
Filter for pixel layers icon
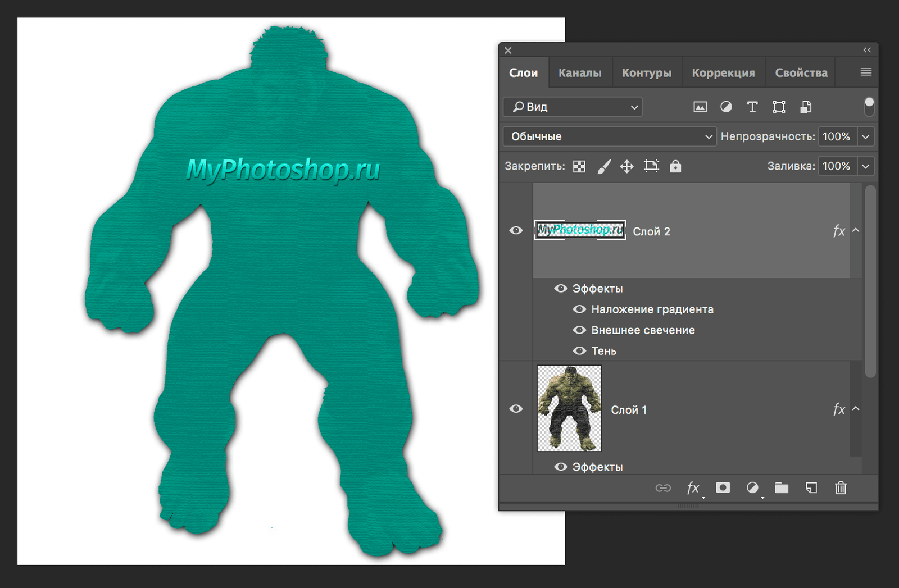click(x=700, y=107)
